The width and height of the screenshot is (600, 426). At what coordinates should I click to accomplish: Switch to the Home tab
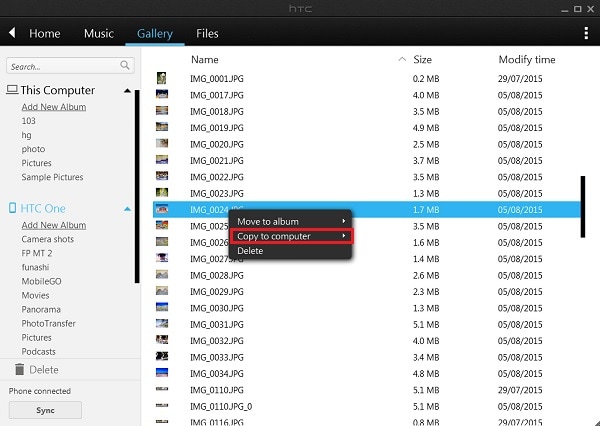pos(45,34)
